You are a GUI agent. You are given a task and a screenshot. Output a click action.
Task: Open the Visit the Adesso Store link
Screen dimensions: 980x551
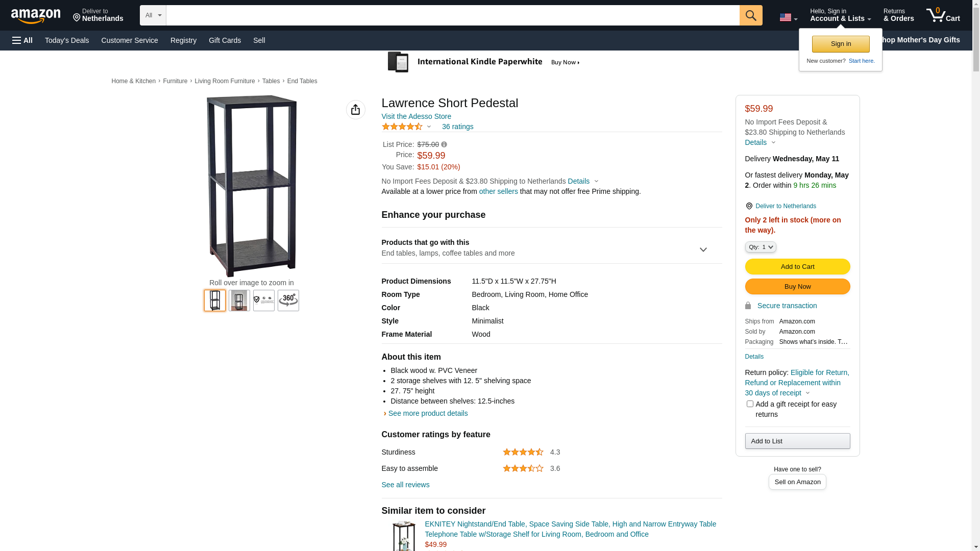(416, 116)
